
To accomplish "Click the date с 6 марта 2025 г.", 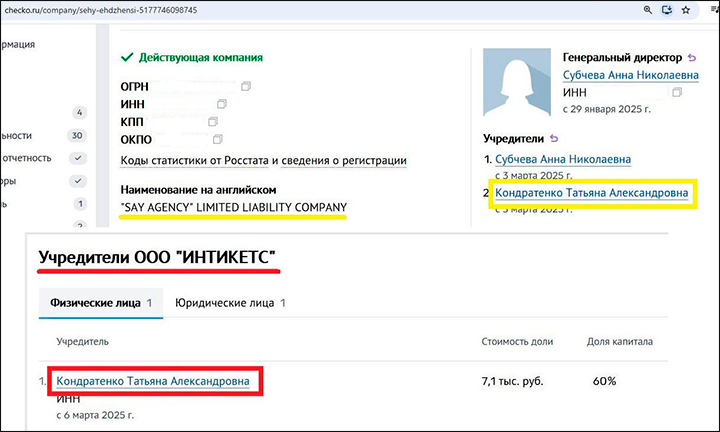I will pyautogui.click(x=95, y=415).
